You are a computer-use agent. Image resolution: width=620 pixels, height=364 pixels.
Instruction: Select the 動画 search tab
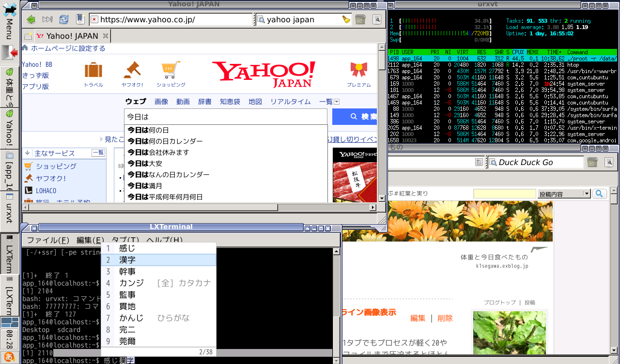(x=183, y=102)
